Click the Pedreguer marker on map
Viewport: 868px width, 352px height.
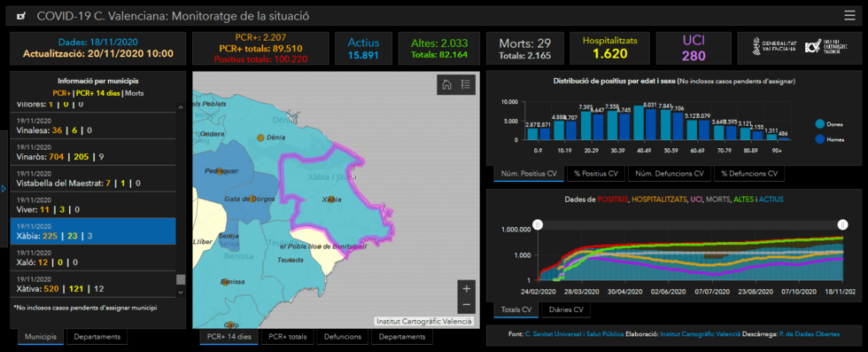[x=220, y=171]
